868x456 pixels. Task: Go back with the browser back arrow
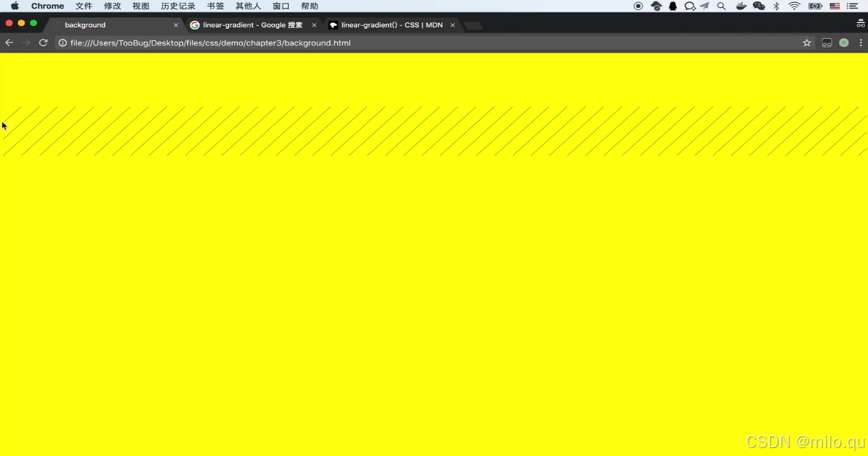9,43
